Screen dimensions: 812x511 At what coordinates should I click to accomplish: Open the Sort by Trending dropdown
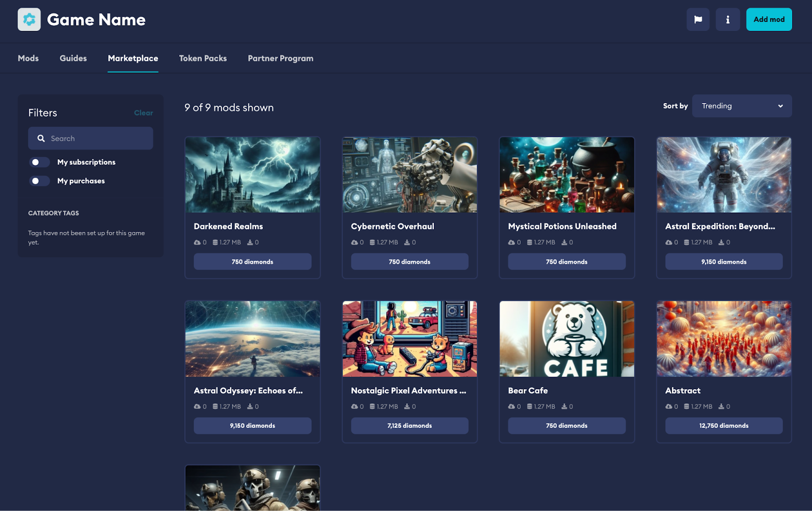[x=742, y=106]
